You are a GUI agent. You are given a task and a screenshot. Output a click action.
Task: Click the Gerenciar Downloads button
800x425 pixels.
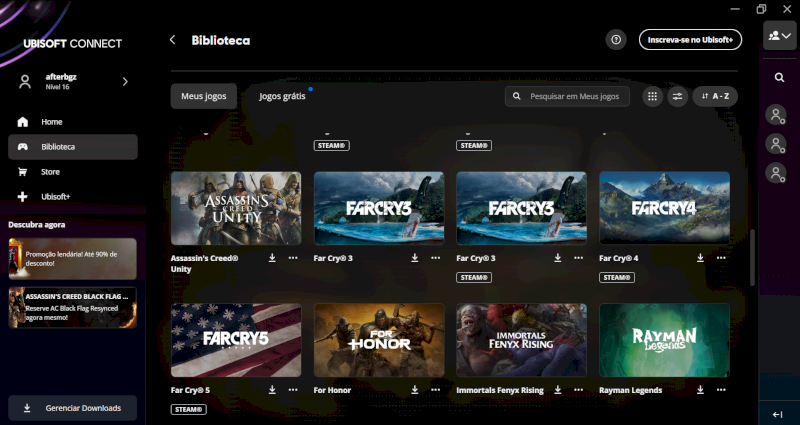pyautogui.click(x=73, y=408)
